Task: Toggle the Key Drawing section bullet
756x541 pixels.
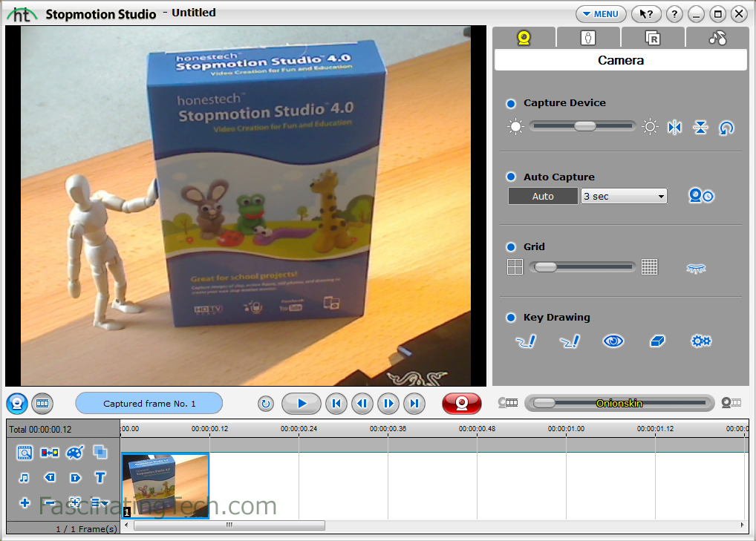Action: pyautogui.click(x=511, y=318)
